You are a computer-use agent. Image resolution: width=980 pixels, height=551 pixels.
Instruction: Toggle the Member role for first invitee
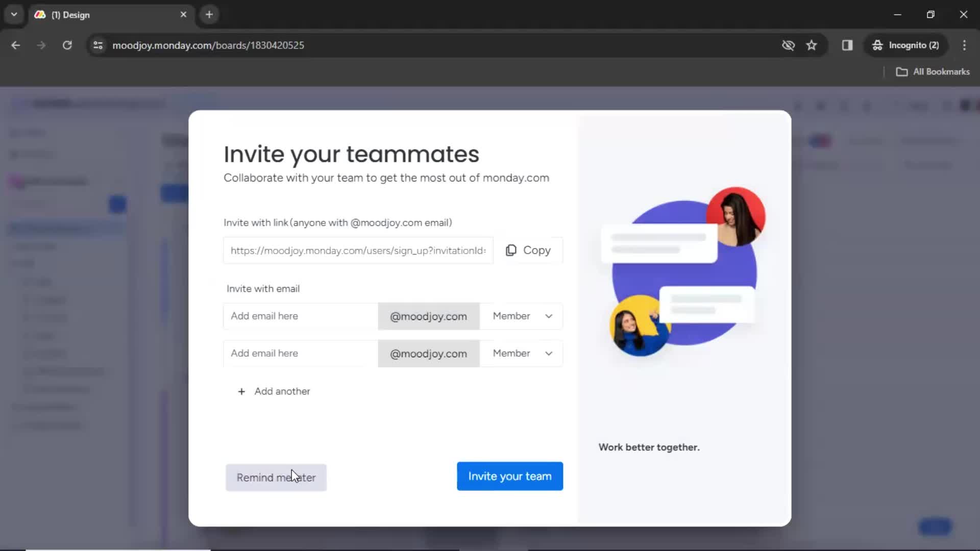click(x=522, y=315)
